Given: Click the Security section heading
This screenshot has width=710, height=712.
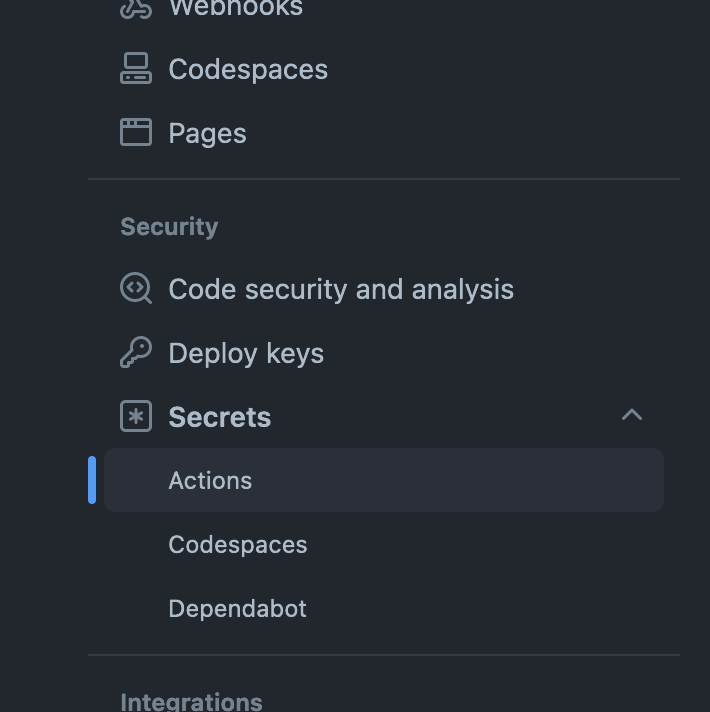Looking at the screenshot, I should coord(169,227).
